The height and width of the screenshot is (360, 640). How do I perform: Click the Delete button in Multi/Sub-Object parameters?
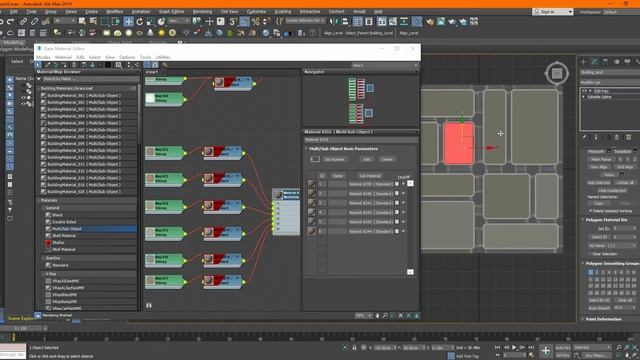pyautogui.click(x=387, y=159)
